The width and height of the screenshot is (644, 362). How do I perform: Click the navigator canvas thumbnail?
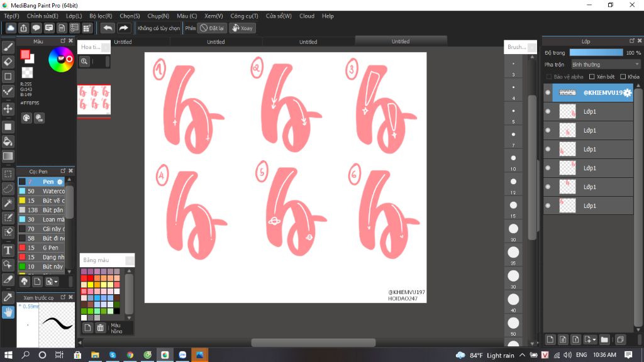tap(94, 99)
